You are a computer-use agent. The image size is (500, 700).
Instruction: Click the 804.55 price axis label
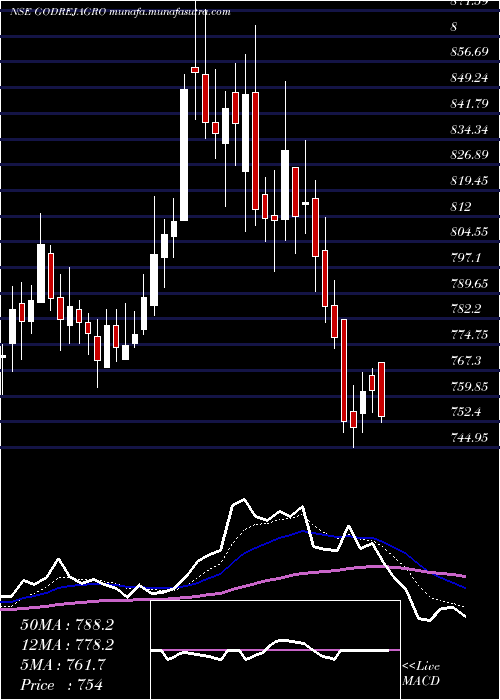point(469,232)
